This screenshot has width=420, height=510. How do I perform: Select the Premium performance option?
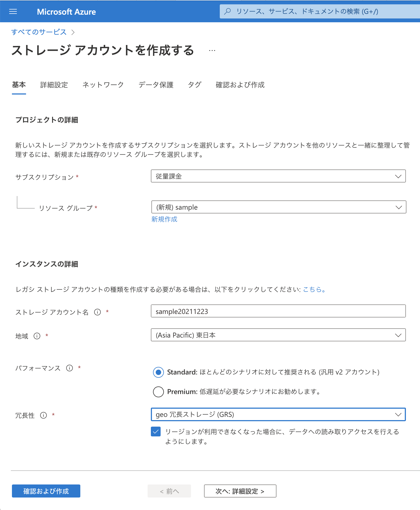(x=158, y=392)
